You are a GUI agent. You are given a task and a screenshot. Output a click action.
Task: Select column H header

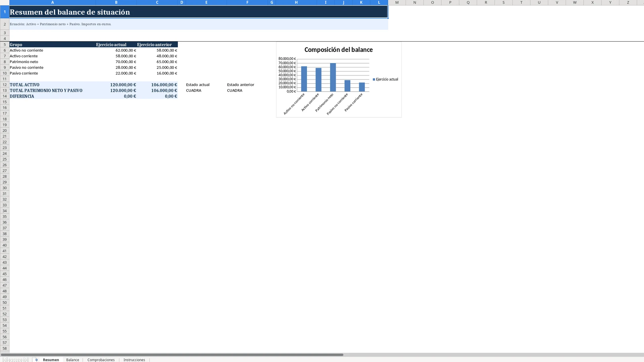[x=296, y=2]
